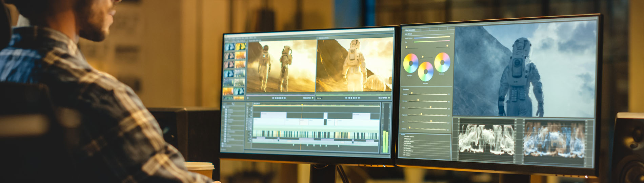This screenshot has width=644, height=183.
Task: Toggle the green indicator beside source timecode
Action: click(x=313, y=98)
